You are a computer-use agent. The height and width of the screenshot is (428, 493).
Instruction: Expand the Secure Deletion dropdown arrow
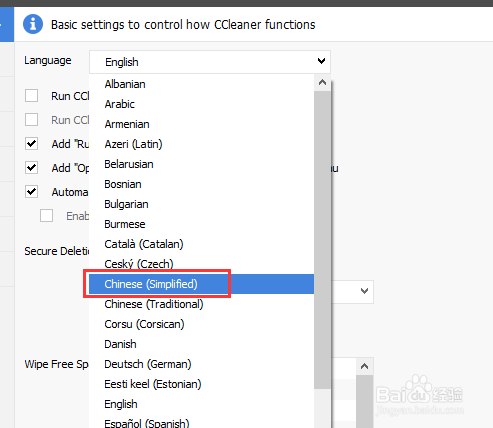click(364, 291)
